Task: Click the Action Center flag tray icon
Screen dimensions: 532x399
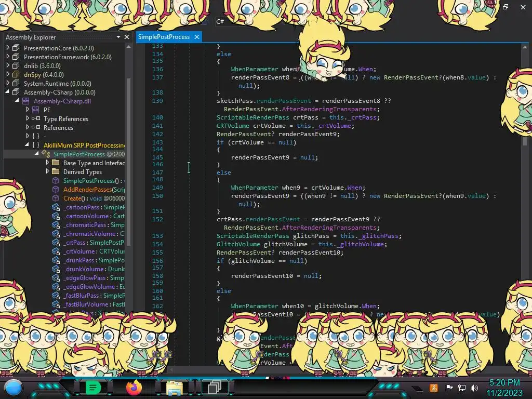Action: (449, 388)
